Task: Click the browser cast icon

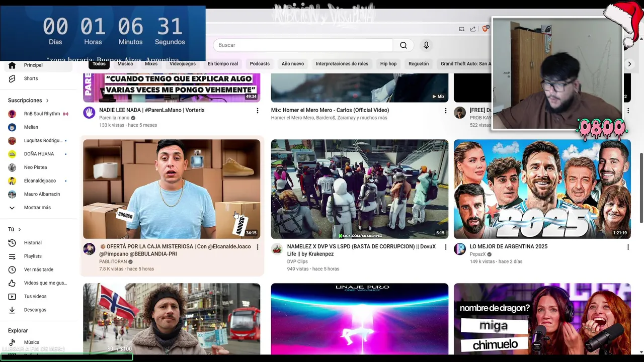Action: click(461, 29)
